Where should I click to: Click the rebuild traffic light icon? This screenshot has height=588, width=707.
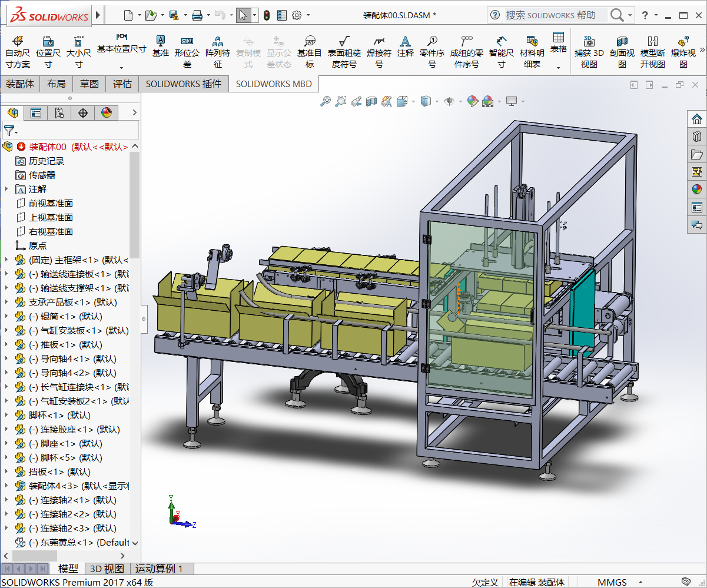click(x=267, y=15)
